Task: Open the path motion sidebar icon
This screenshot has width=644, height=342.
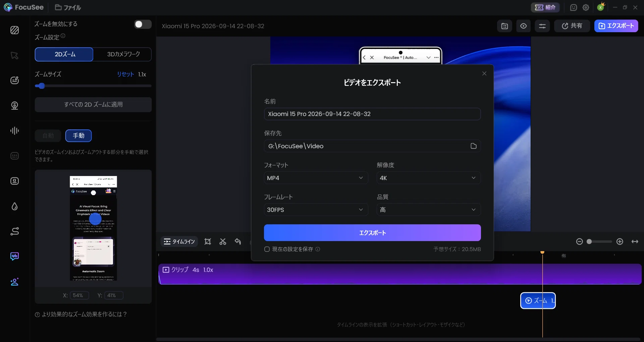Action: pos(14,231)
